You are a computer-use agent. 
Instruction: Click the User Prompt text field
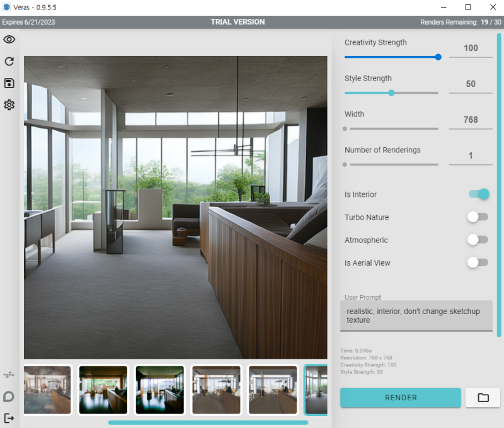416,315
